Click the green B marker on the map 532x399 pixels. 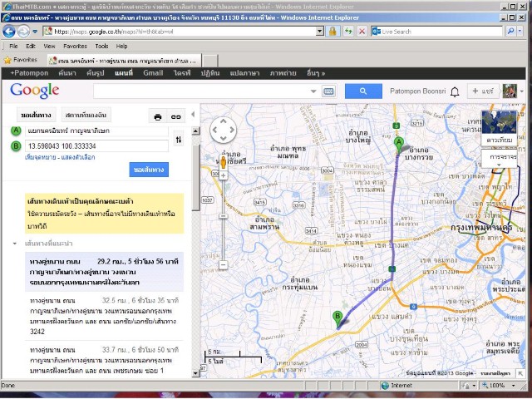pos(337,319)
